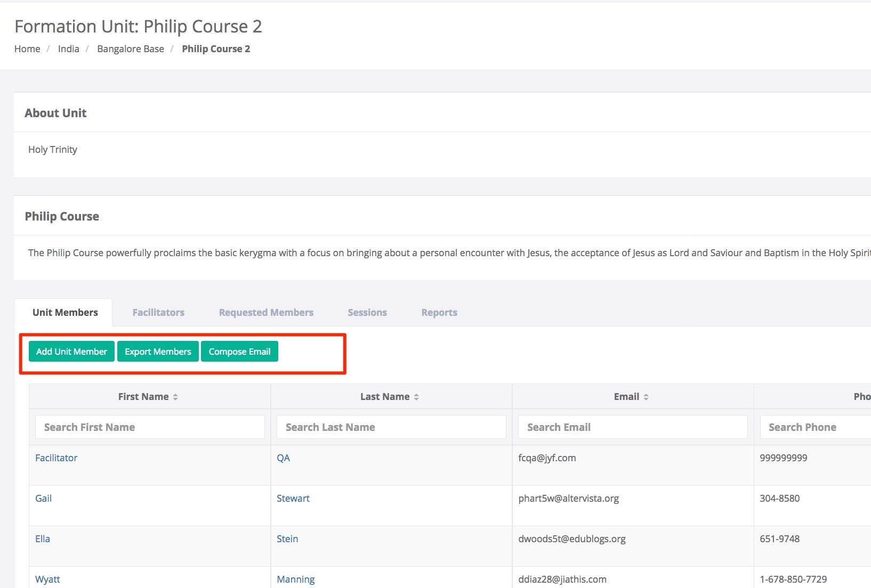Click the Compose Email button
The width and height of the screenshot is (871, 588).
pyautogui.click(x=239, y=352)
